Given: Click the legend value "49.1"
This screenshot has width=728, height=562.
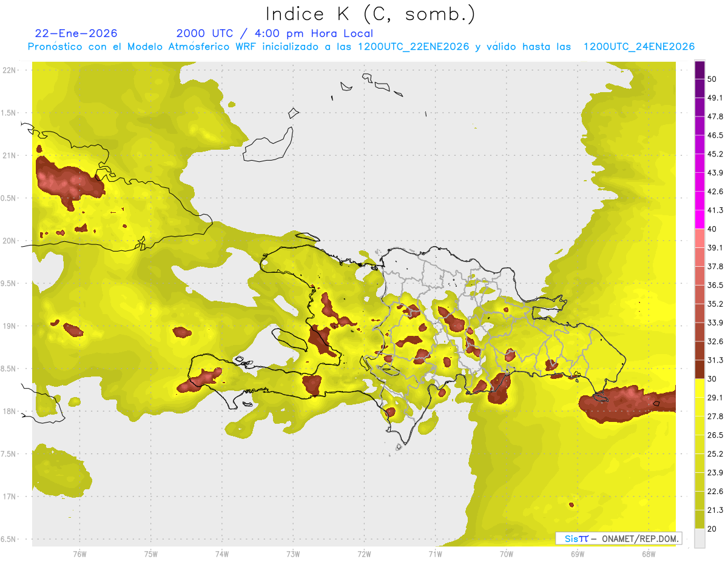Looking at the screenshot, I should pyautogui.click(x=715, y=98).
